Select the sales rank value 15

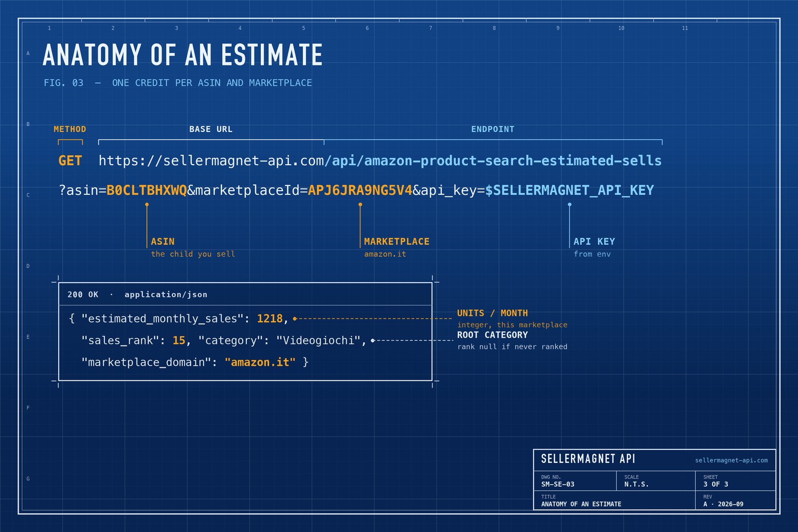click(x=179, y=340)
